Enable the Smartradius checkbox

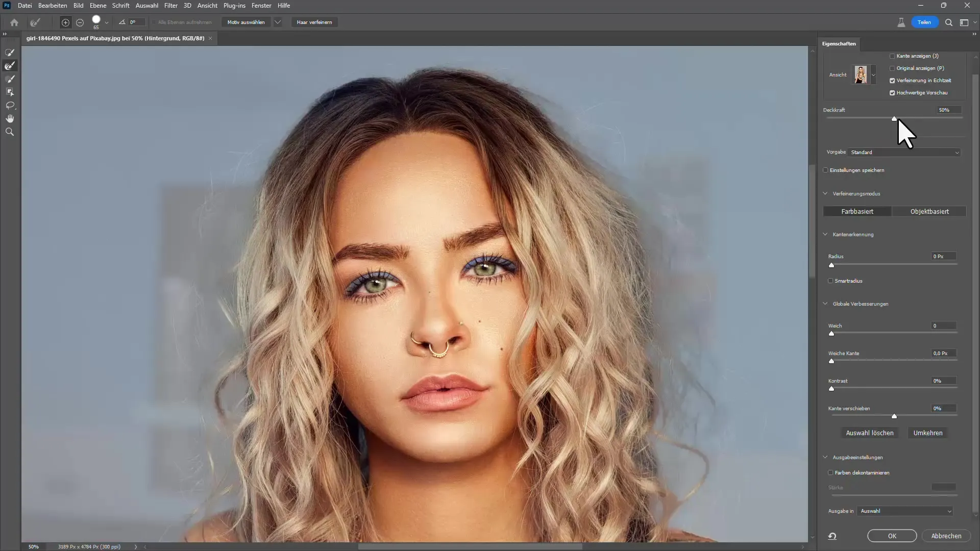pos(830,281)
